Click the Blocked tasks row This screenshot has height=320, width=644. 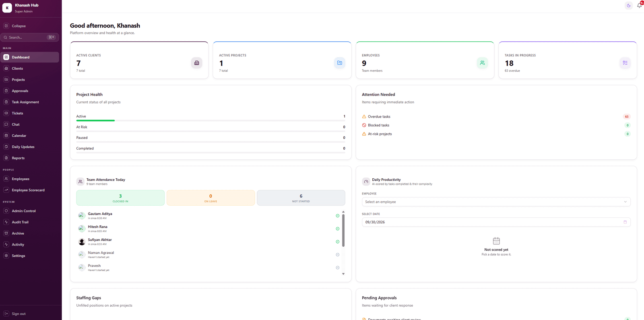pos(496,125)
